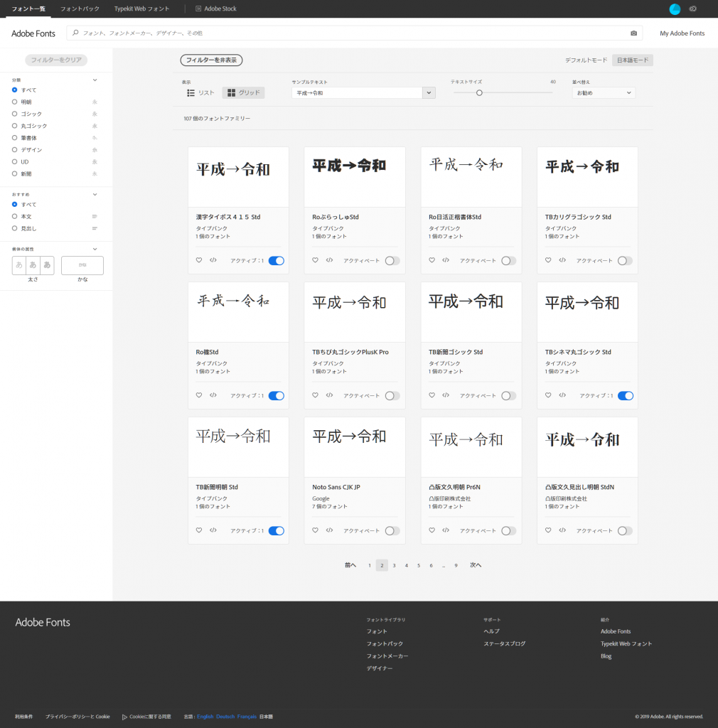Select the 見出し recommendation radio button
Viewport: 718px width, 728px height.
coord(14,228)
